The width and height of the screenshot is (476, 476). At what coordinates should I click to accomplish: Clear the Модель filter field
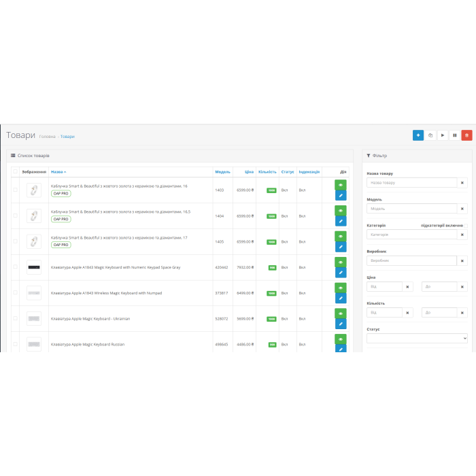click(x=462, y=209)
